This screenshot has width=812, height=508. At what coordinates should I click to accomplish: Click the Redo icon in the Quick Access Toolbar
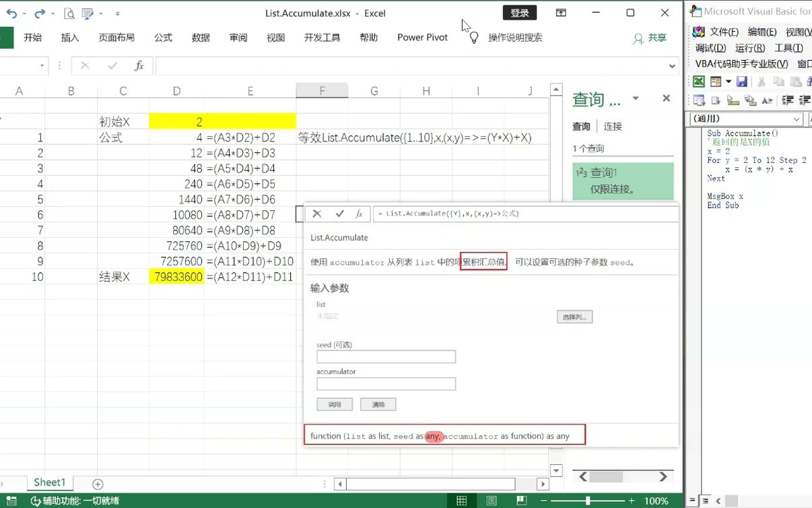[39, 13]
